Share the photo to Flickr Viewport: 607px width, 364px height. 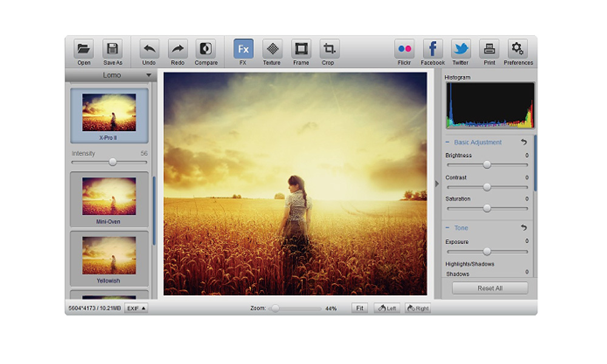click(404, 49)
